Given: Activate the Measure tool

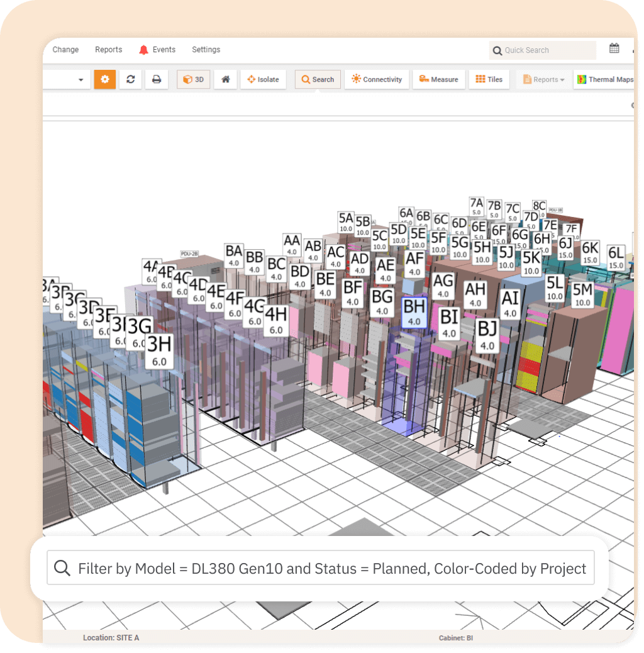Looking at the screenshot, I should pyautogui.click(x=438, y=79).
